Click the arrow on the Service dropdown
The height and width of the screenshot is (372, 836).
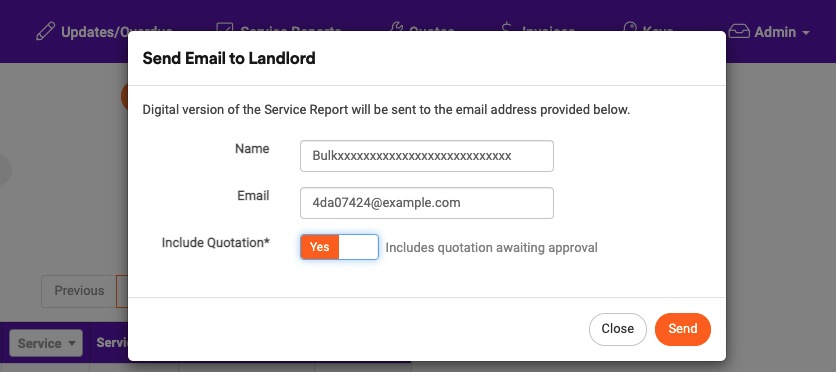pos(71,344)
